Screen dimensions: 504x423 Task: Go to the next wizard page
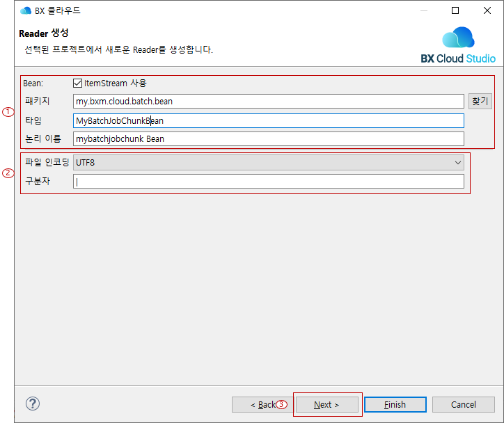(x=326, y=404)
